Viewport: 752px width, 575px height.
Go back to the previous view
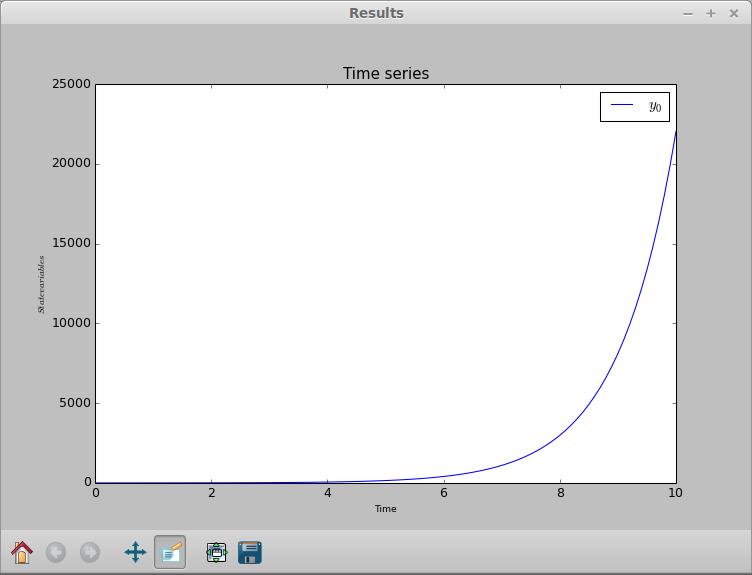tap(56, 552)
